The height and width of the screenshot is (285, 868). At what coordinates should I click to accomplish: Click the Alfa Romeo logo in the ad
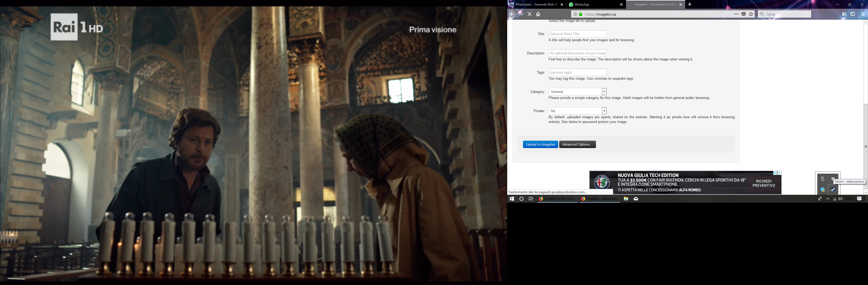(x=602, y=182)
